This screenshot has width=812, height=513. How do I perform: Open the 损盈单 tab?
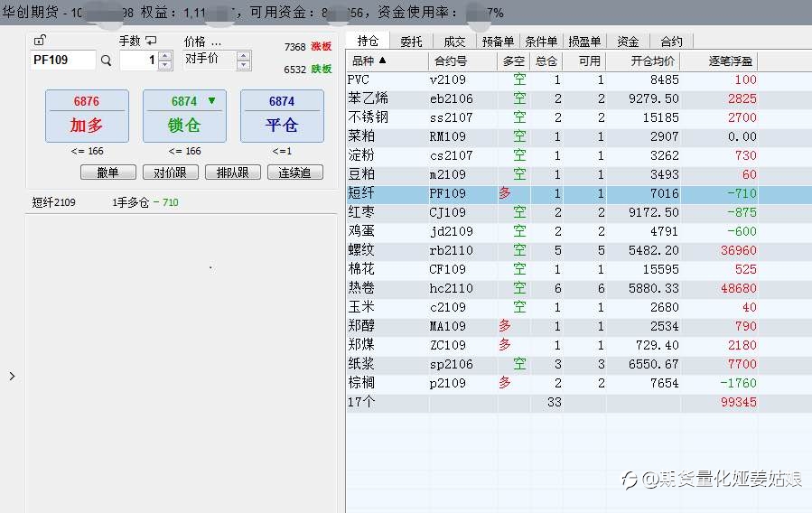[584, 42]
